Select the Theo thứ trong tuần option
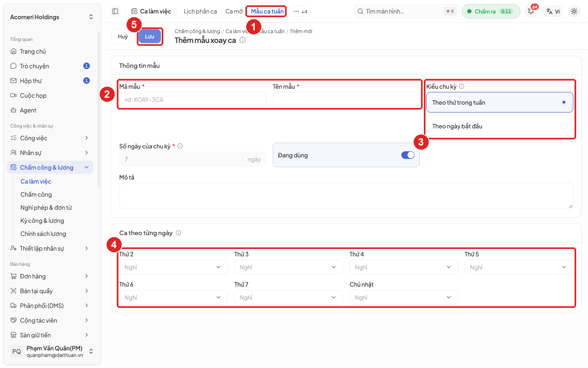 500,102
